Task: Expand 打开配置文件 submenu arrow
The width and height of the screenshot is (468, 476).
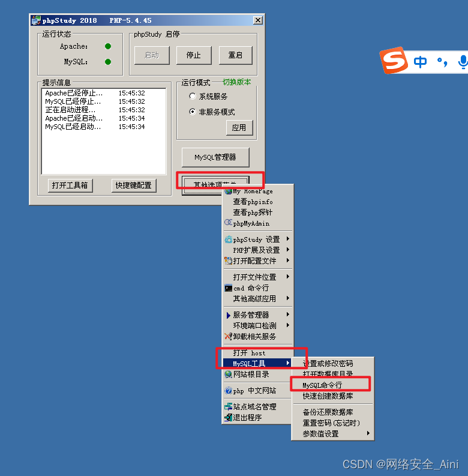Action: point(288,261)
